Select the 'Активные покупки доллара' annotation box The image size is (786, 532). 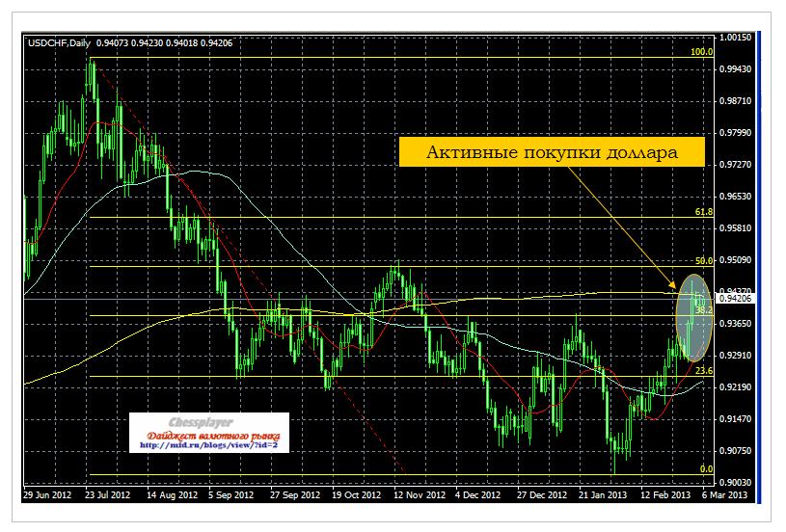click(x=547, y=153)
